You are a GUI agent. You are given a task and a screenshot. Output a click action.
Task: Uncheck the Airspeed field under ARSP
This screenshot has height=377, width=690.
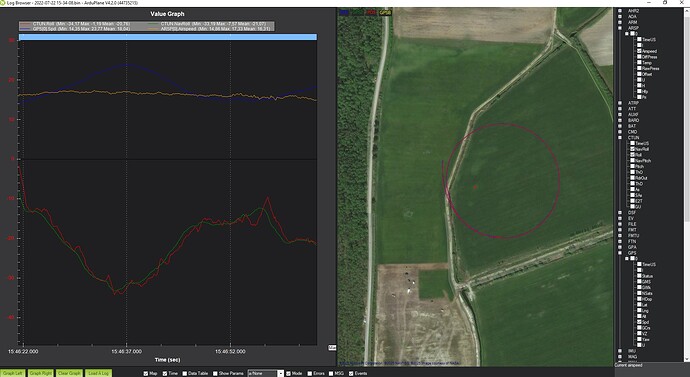(x=639, y=51)
